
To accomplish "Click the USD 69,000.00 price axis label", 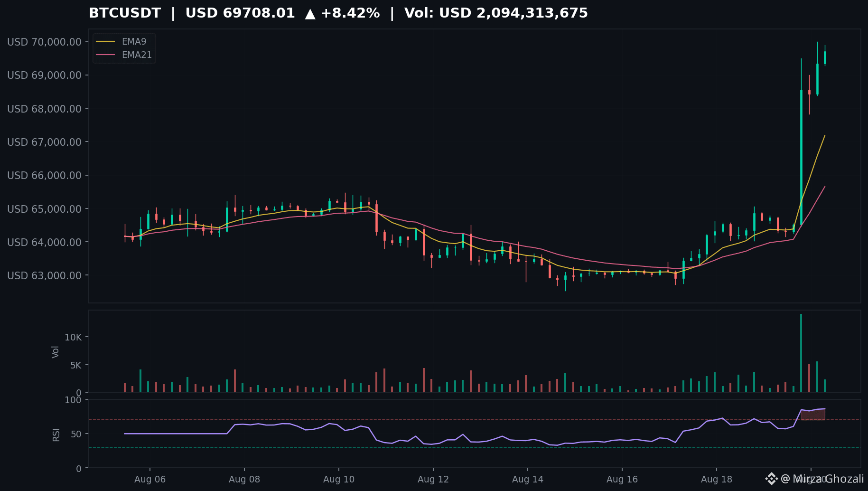I will pos(44,75).
